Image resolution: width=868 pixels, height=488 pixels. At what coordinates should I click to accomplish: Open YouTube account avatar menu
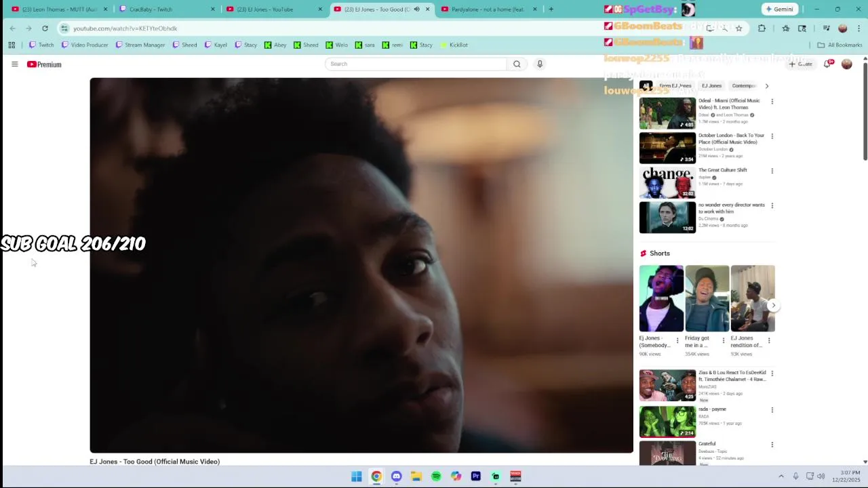[846, 64]
